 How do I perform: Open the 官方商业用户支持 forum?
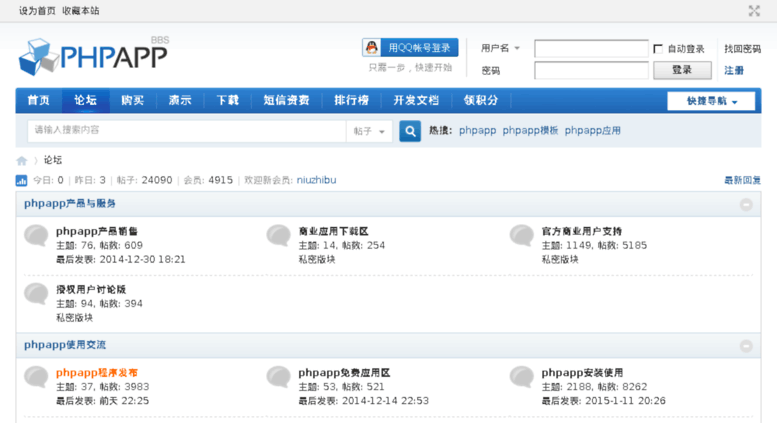582,231
